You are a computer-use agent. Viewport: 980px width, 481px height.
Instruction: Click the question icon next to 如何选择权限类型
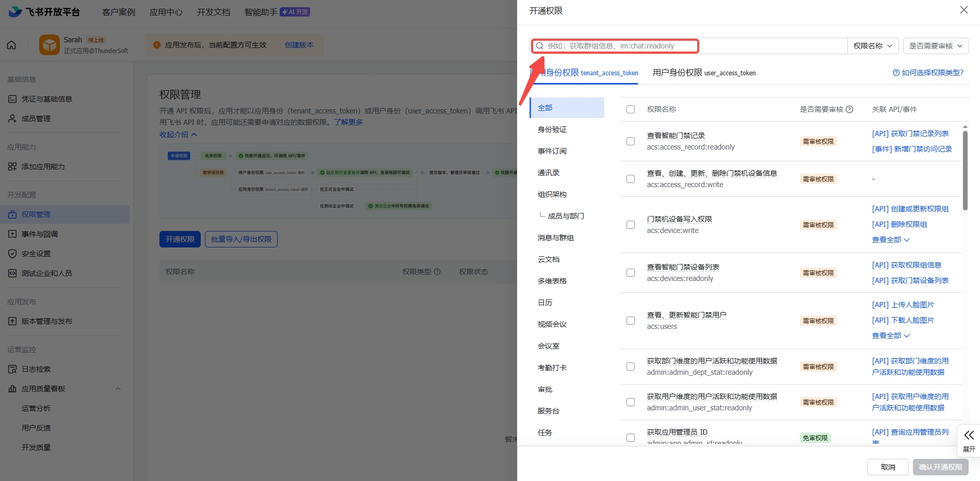pos(896,73)
